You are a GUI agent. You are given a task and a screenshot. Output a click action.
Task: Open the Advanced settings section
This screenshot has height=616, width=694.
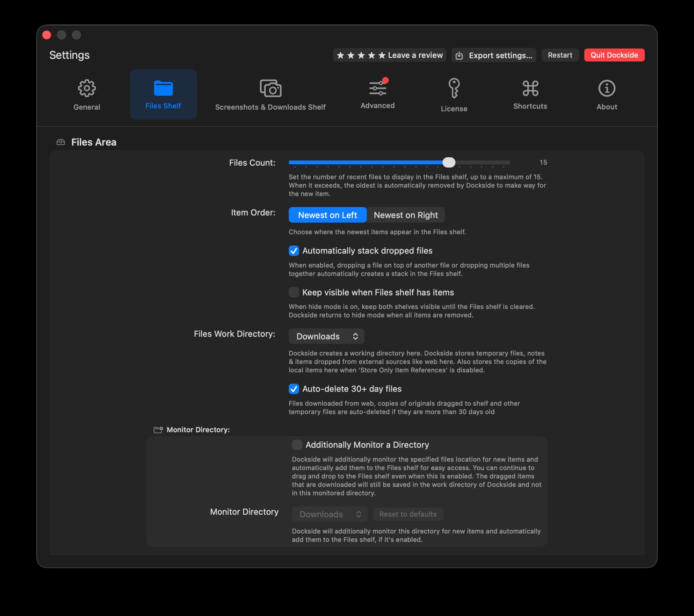(377, 94)
